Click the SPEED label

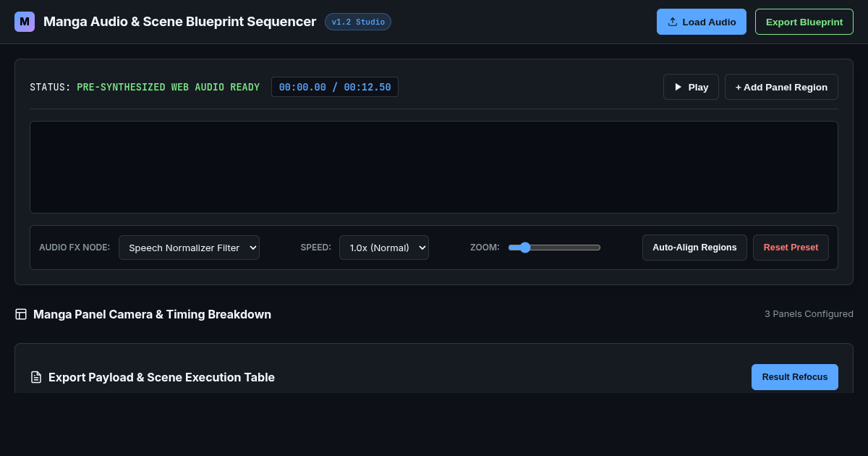click(x=316, y=248)
